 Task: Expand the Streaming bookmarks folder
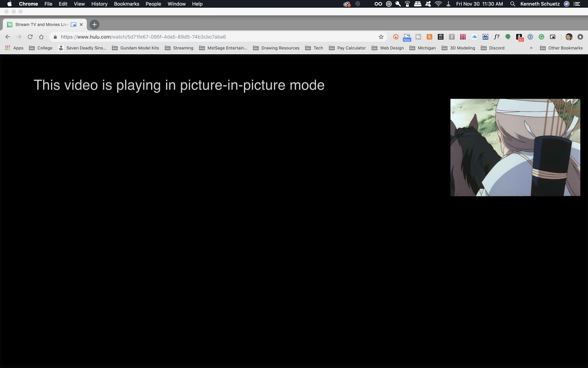[x=179, y=48]
